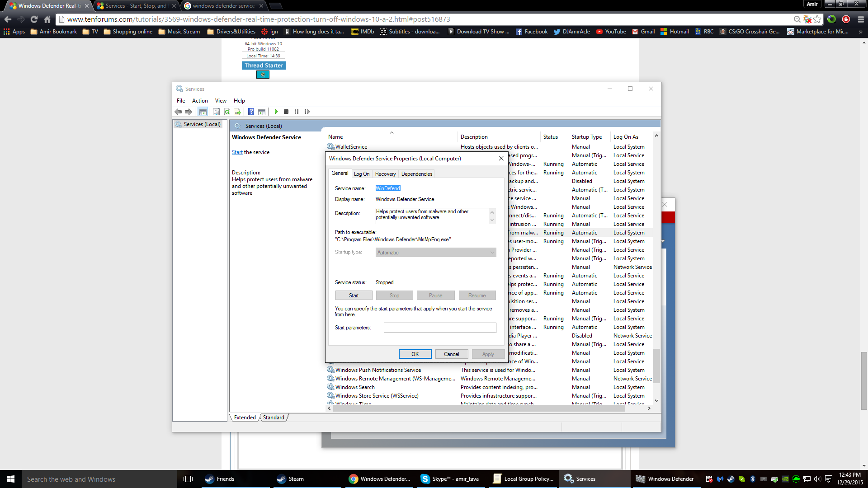Click the Stop Service square icon
The image size is (868, 488).
(286, 112)
